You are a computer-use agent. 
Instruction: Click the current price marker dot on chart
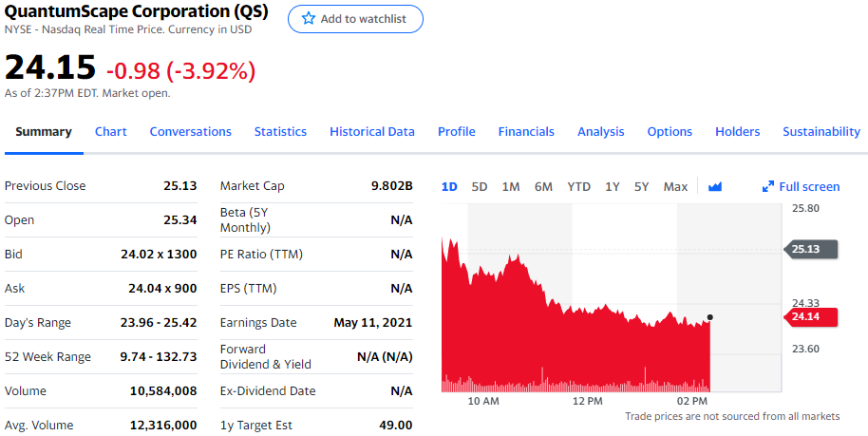[x=710, y=317]
